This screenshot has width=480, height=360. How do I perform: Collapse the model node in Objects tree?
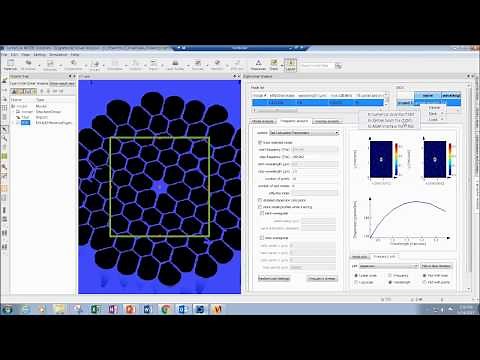(x=13, y=106)
